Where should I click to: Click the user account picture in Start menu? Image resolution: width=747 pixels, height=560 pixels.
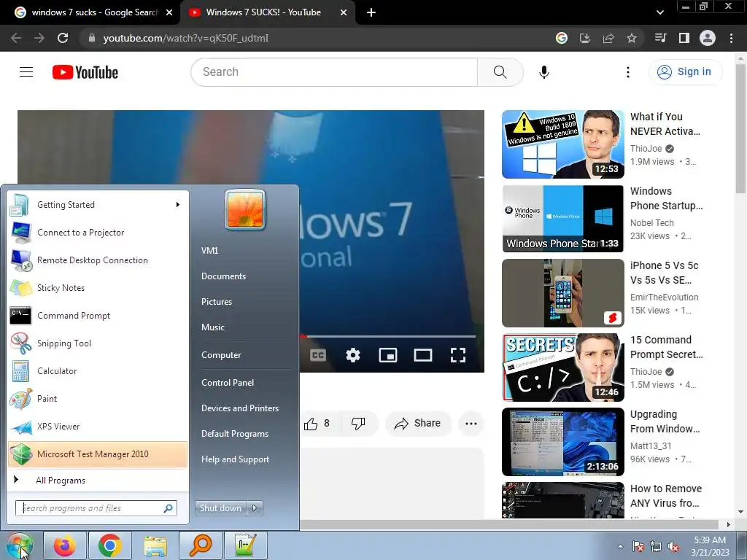245,209
